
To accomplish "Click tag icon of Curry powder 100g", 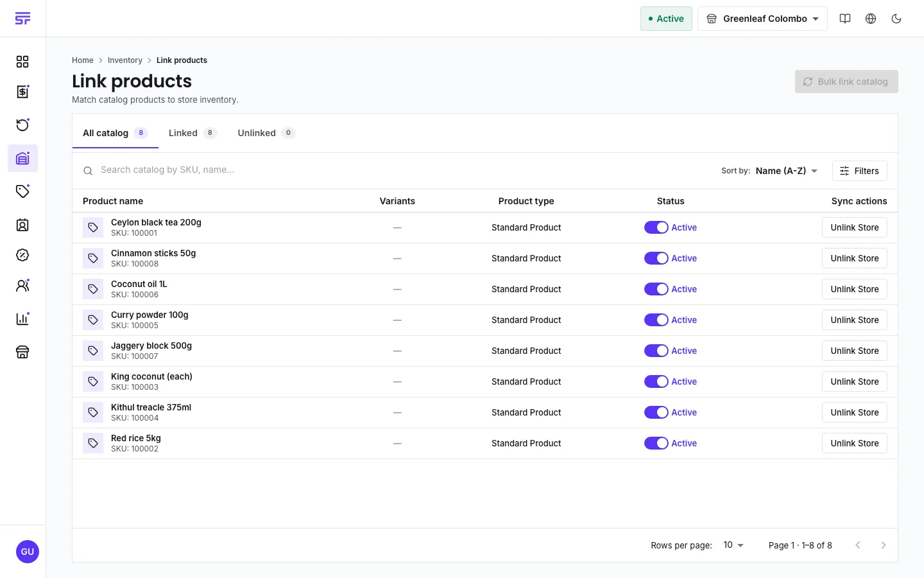I will click(93, 320).
